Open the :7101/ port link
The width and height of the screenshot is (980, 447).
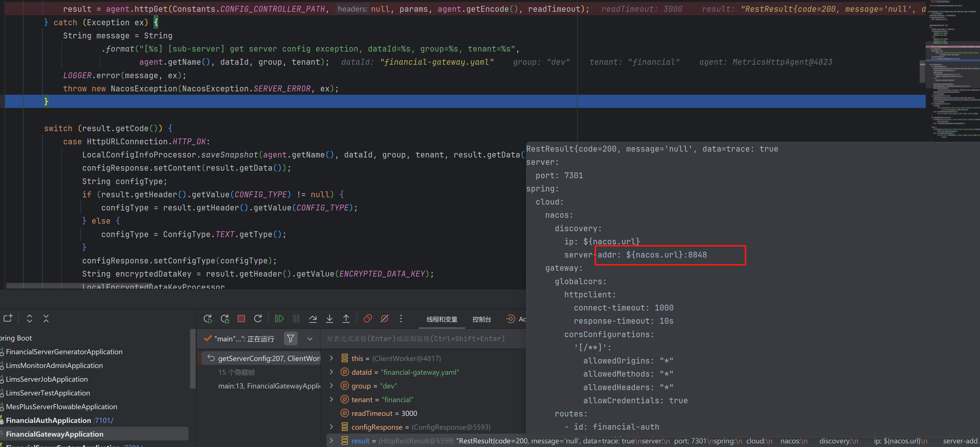tap(103, 420)
